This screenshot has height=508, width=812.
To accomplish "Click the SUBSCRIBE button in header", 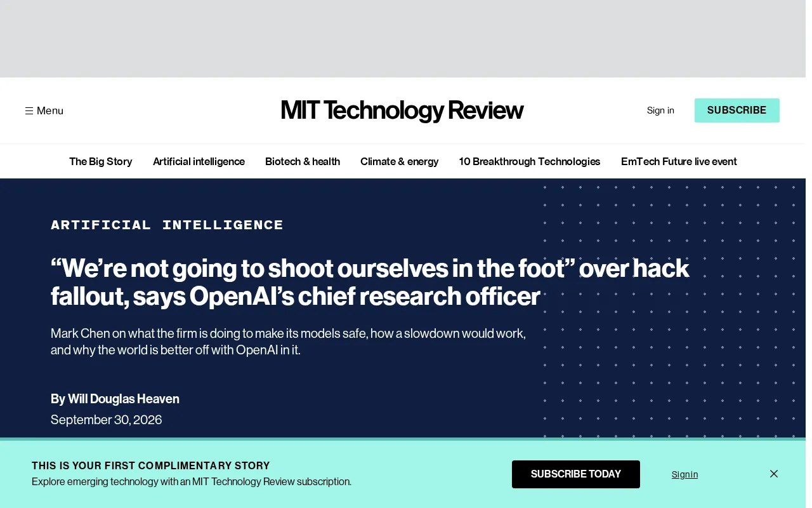I will [x=737, y=110].
